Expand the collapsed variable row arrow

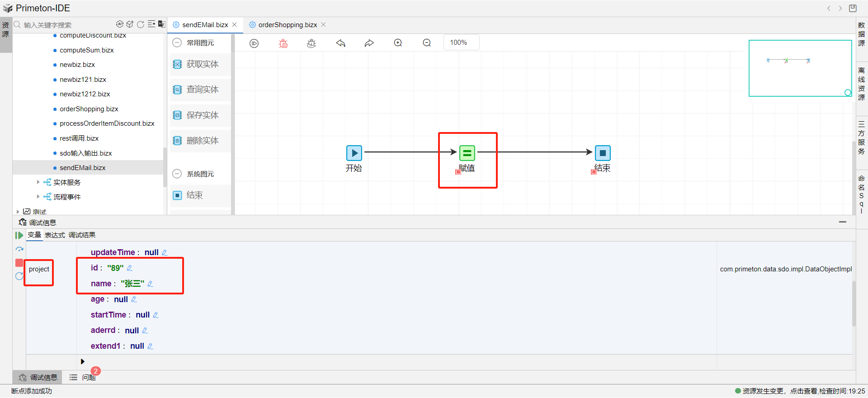[x=82, y=361]
